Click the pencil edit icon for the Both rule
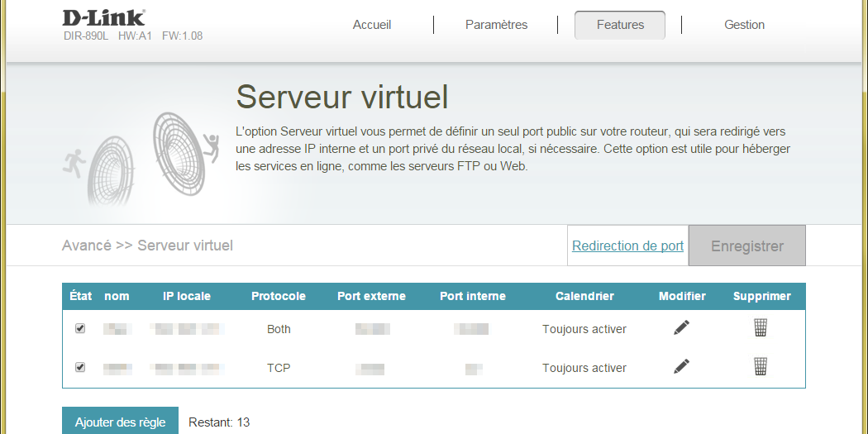This screenshot has height=434, width=868. tap(681, 328)
